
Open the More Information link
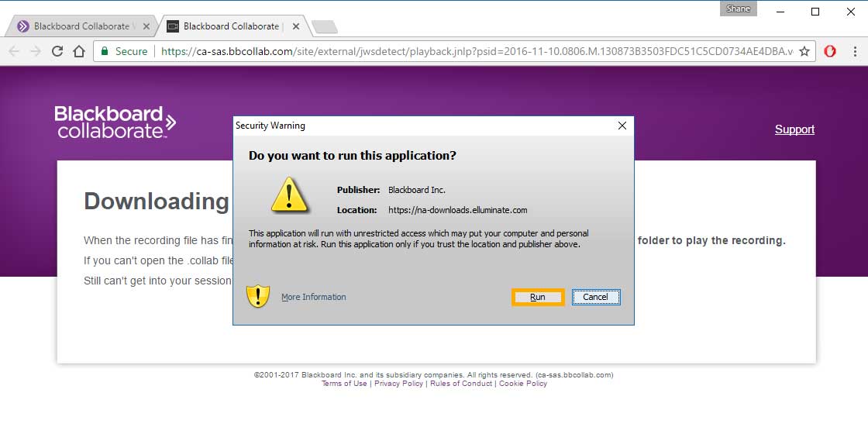click(x=313, y=297)
